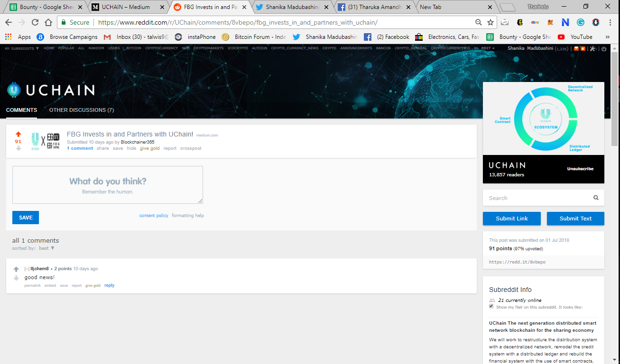The image size is (620, 364).
Task: Click Chrome's Back arrow
Action: point(8,22)
